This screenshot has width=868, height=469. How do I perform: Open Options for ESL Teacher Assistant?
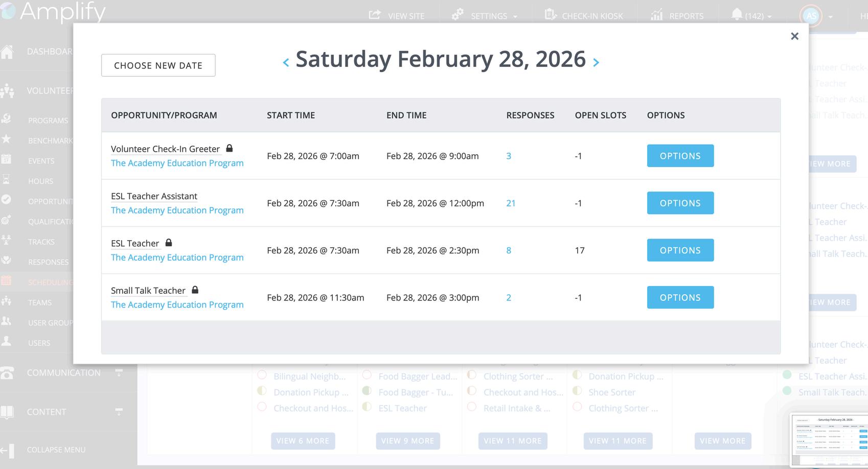pyautogui.click(x=680, y=203)
